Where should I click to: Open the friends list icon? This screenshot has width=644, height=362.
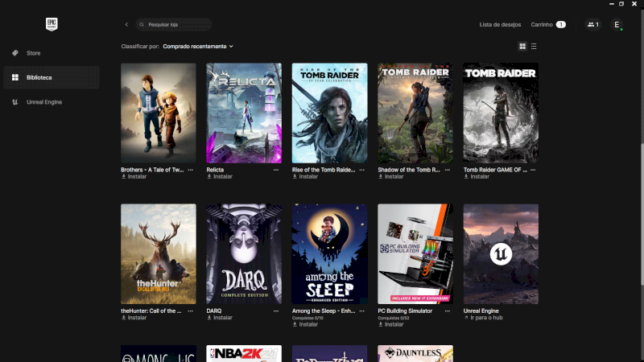(593, 25)
